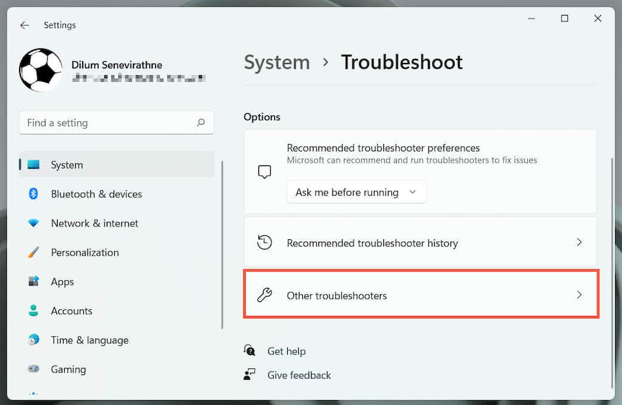The height and width of the screenshot is (405, 622).
Task: Click the Give feedback link
Action: (298, 375)
